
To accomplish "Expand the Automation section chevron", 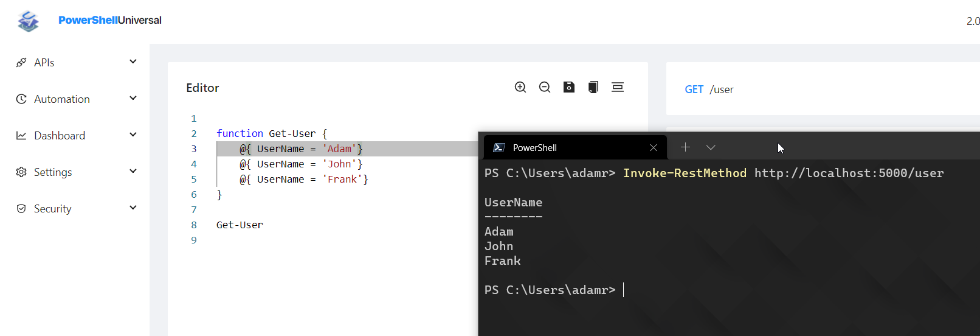I will [x=133, y=99].
